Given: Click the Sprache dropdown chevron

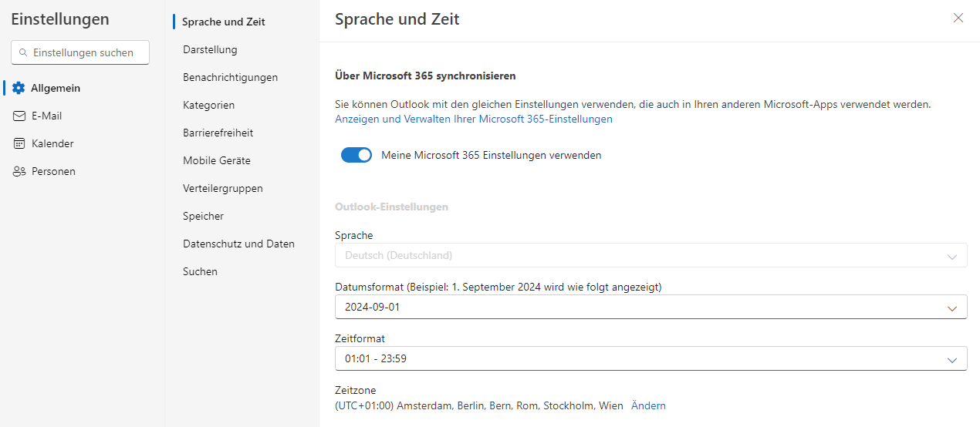Looking at the screenshot, I should click(952, 256).
